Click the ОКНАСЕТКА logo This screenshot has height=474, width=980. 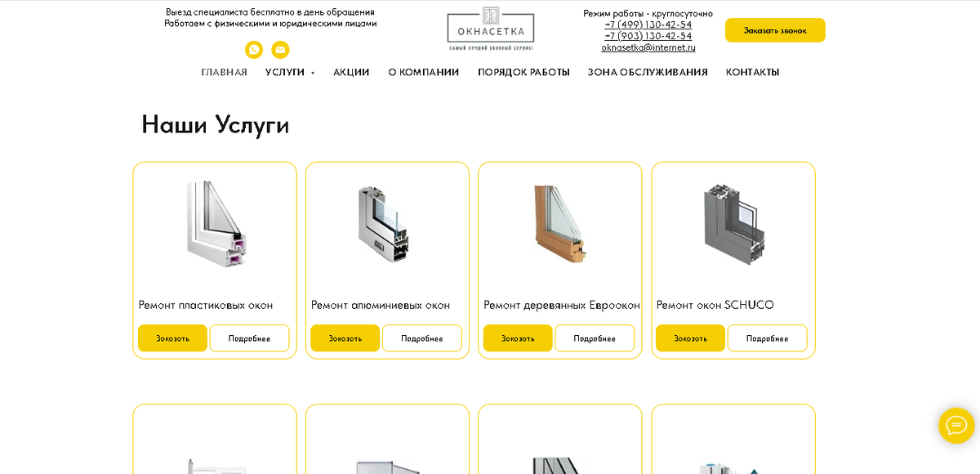point(491,29)
